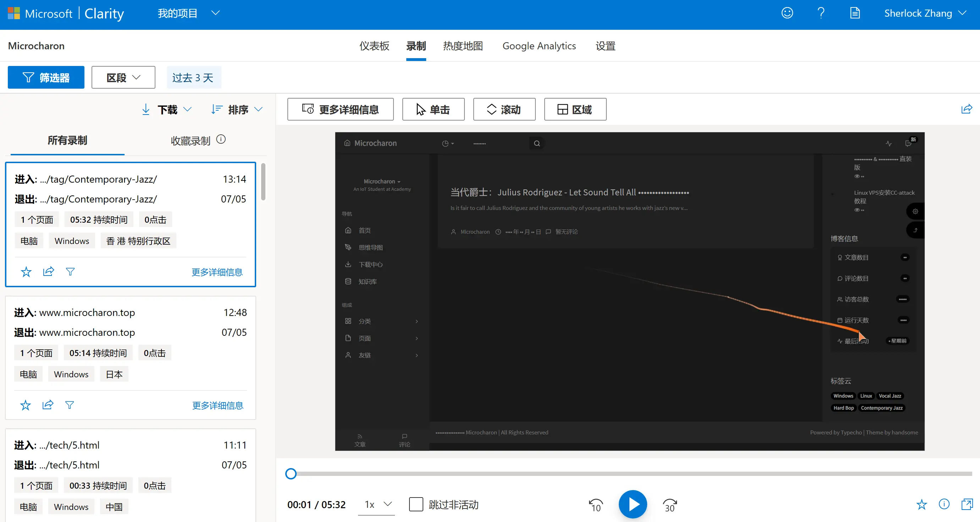Switch to 所有录制 tab
Image resolution: width=980 pixels, height=522 pixels.
(67, 140)
